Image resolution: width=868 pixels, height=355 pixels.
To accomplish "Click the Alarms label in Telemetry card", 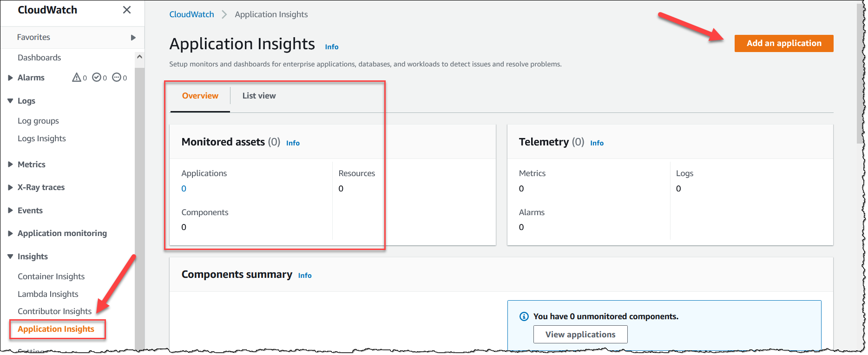I will coord(532,212).
